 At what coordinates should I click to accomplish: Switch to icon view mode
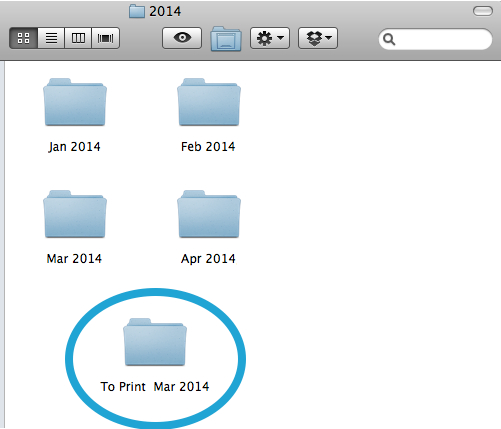(x=23, y=38)
